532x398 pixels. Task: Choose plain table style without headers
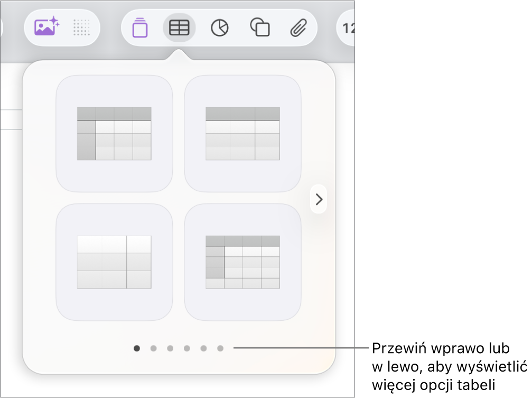pyautogui.click(x=114, y=262)
